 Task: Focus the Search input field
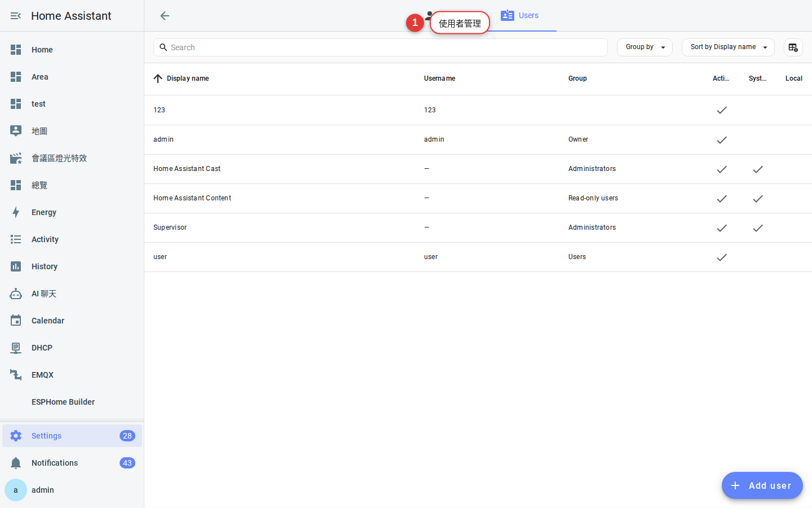point(381,47)
